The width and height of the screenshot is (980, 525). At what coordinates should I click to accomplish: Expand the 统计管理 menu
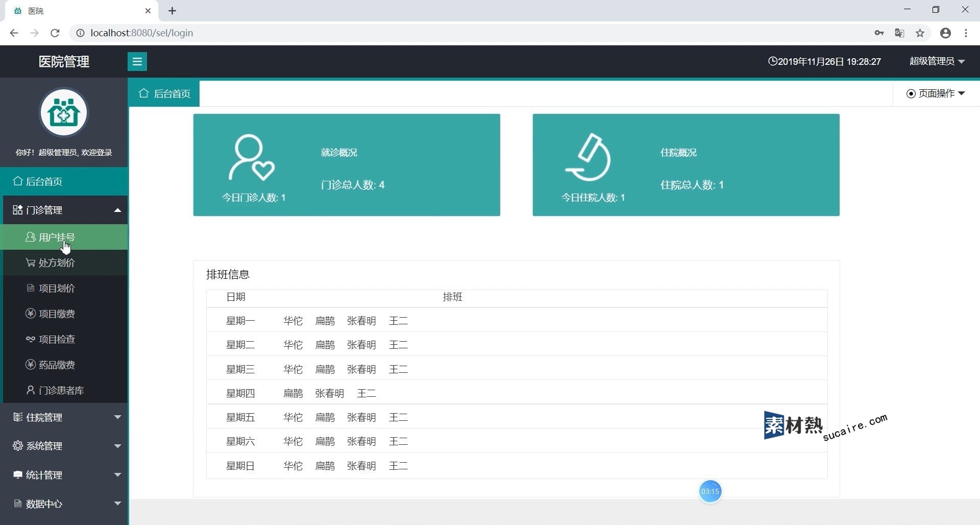click(64, 475)
